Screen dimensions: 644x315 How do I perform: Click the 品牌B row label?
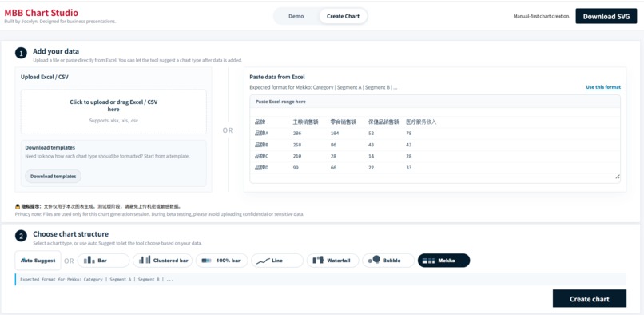coord(261,145)
